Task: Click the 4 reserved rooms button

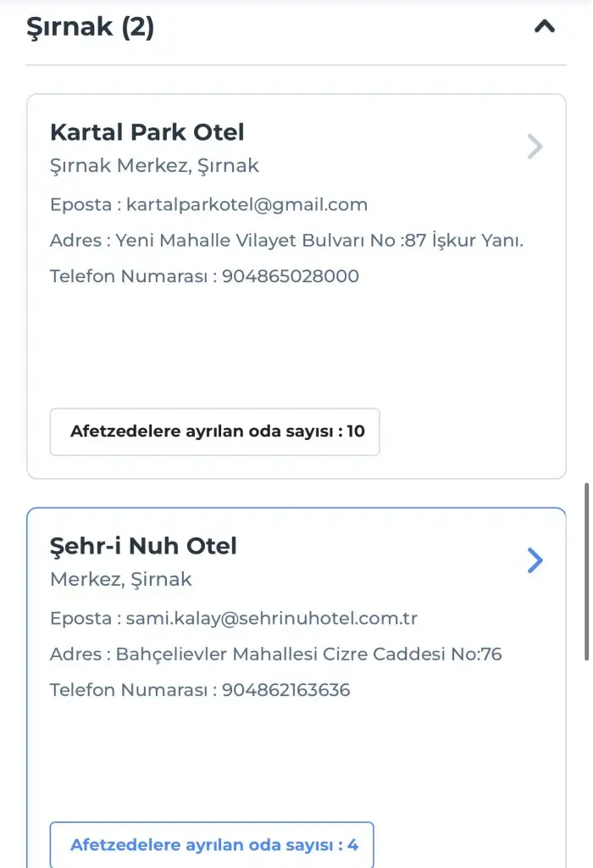Action: 212,845
